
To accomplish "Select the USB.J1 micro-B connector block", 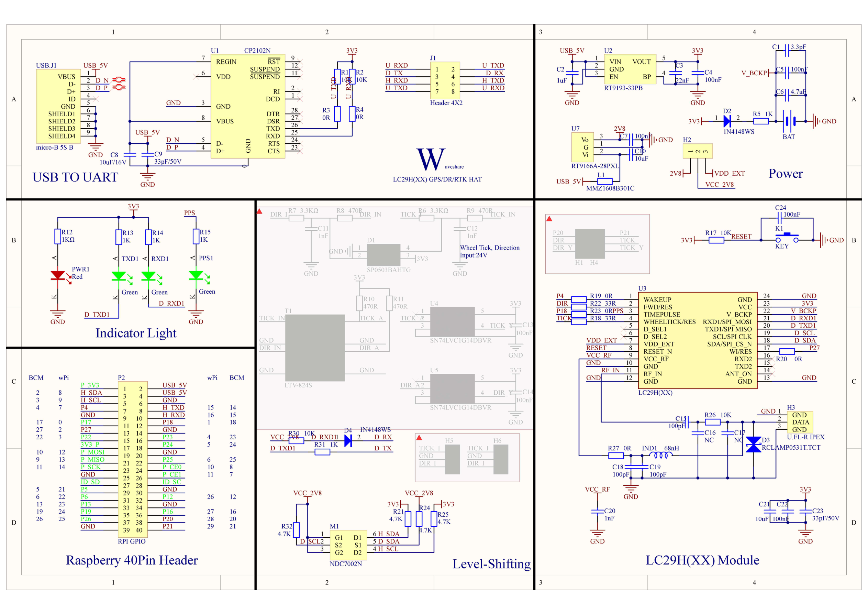I will point(58,106).
